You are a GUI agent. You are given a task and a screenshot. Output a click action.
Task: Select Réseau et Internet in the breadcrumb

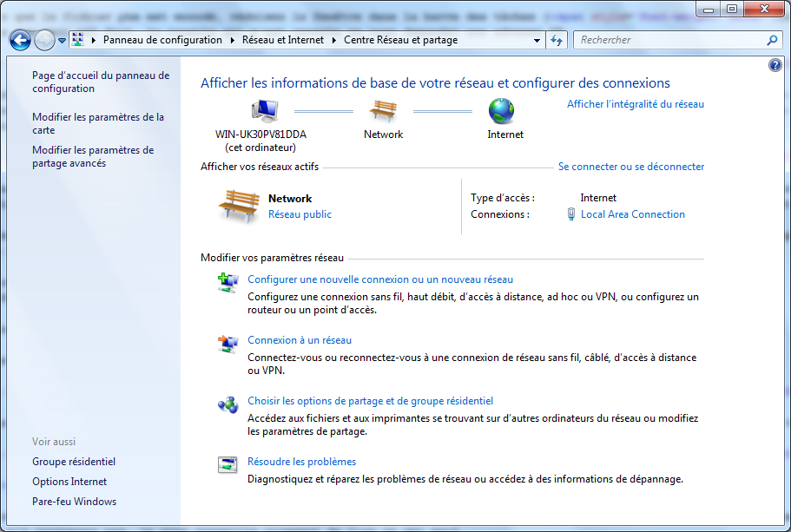click(283, 40)
